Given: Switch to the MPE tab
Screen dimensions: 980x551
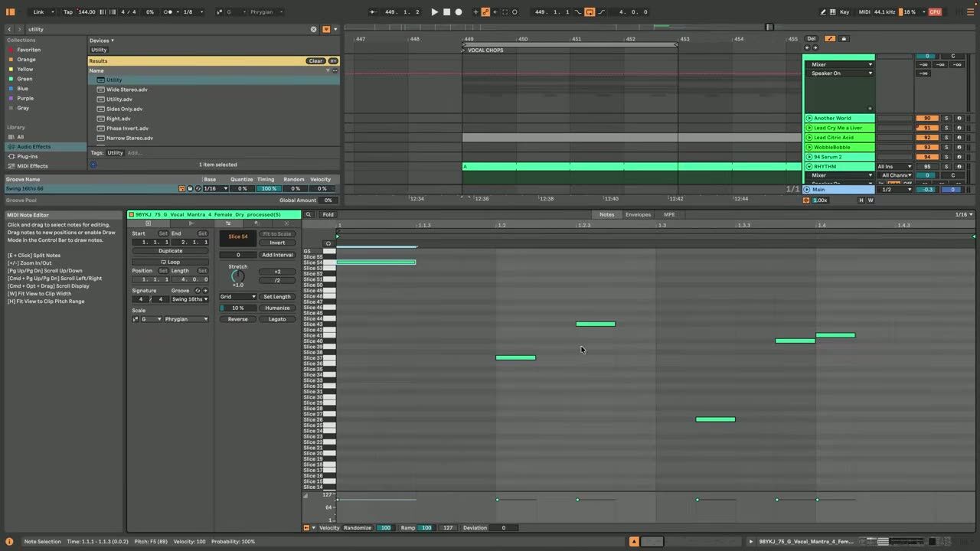Looking at the screenshot, I should point(669,214).
